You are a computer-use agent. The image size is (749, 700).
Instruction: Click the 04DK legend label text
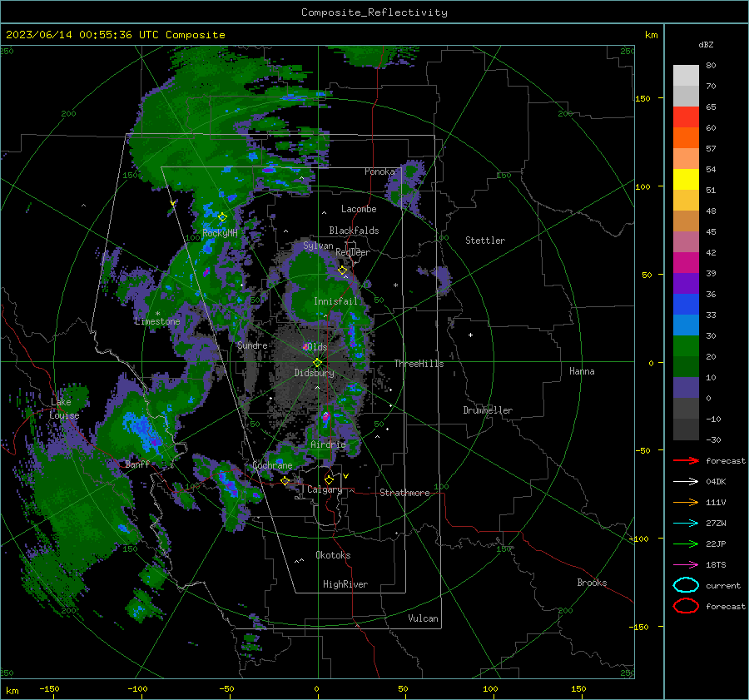click(716, 482)
